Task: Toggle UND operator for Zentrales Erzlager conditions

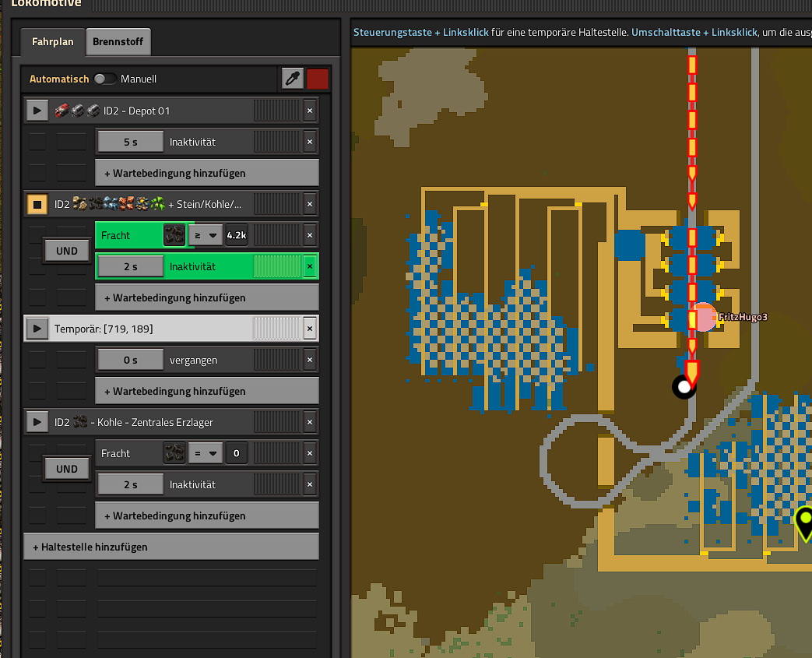Action: coord(67,469)
